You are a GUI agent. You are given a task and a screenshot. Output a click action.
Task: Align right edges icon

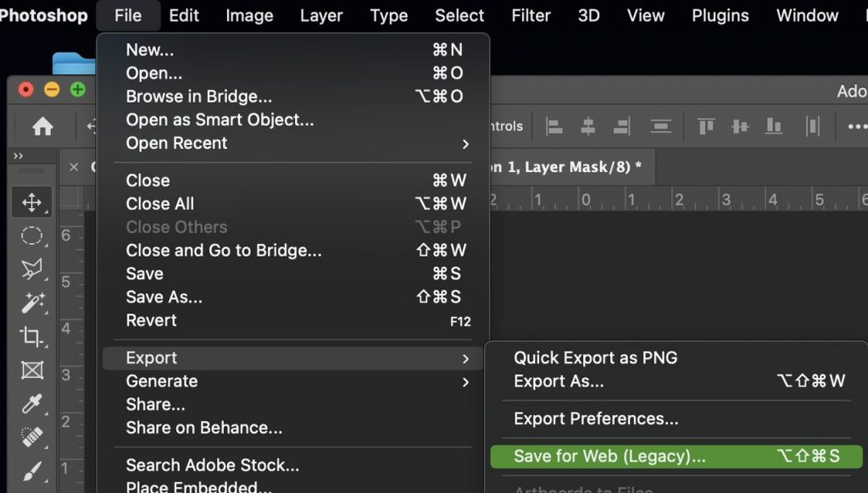tap(621, 127)
